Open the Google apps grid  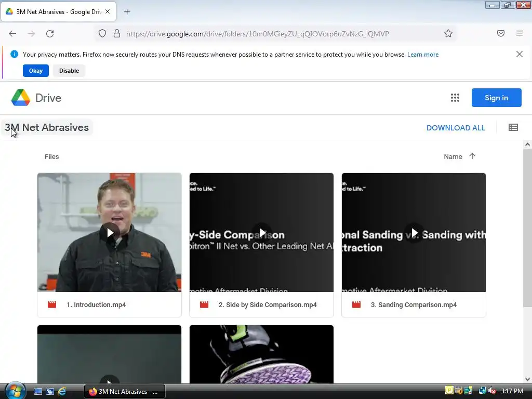click(x=455, y=98)
